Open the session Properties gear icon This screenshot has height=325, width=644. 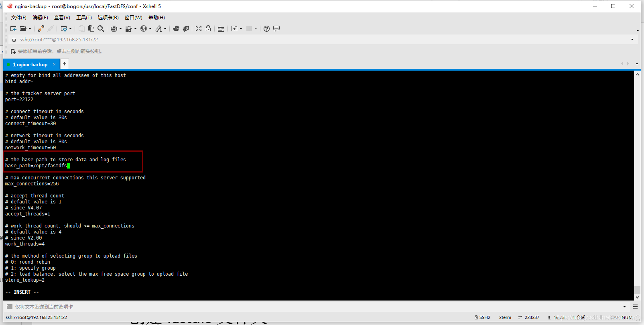coord(64,28)
